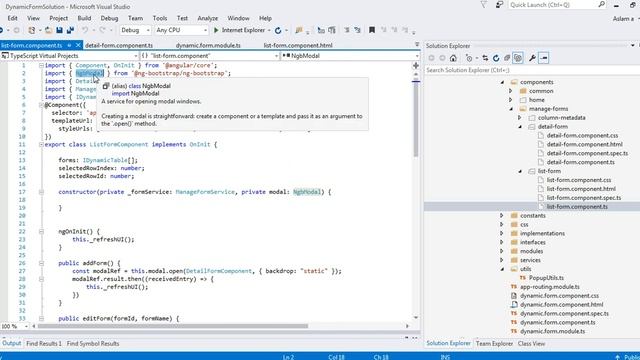Click the Save All toolbar icon
Image resolution: width=640 pixels, height=360 pixels.
pyautogui.click(x=70, y=30)
